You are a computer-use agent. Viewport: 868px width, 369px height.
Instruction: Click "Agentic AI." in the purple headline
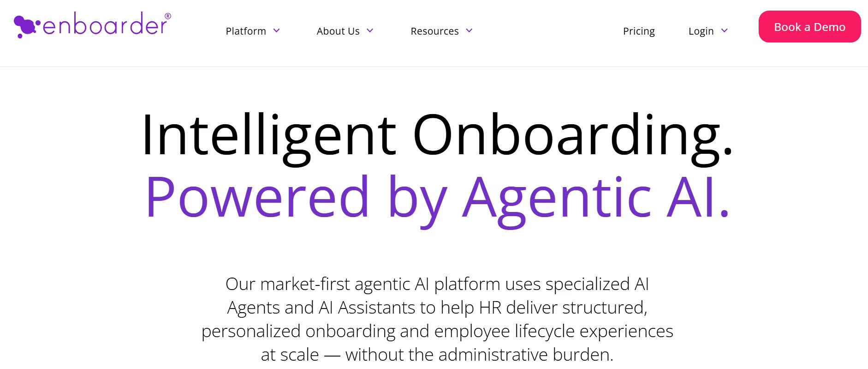[x=596, y=198]
